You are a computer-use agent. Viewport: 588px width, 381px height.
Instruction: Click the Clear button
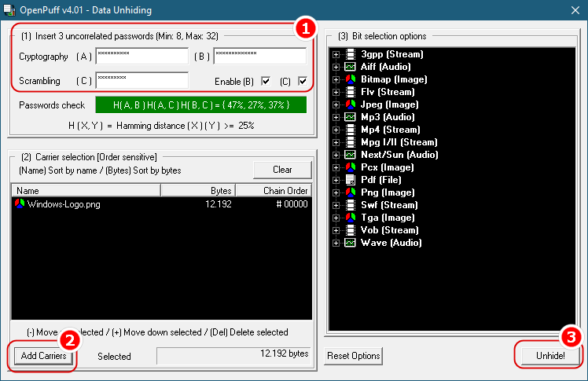(282, 170)
